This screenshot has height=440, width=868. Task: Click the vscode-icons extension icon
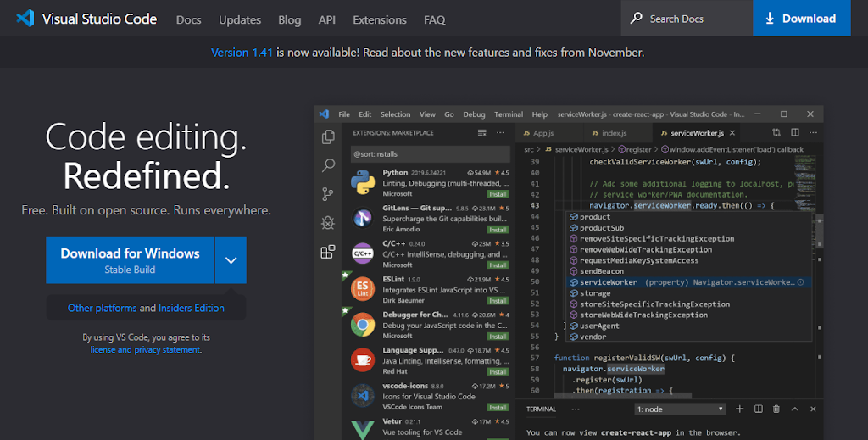363,395
